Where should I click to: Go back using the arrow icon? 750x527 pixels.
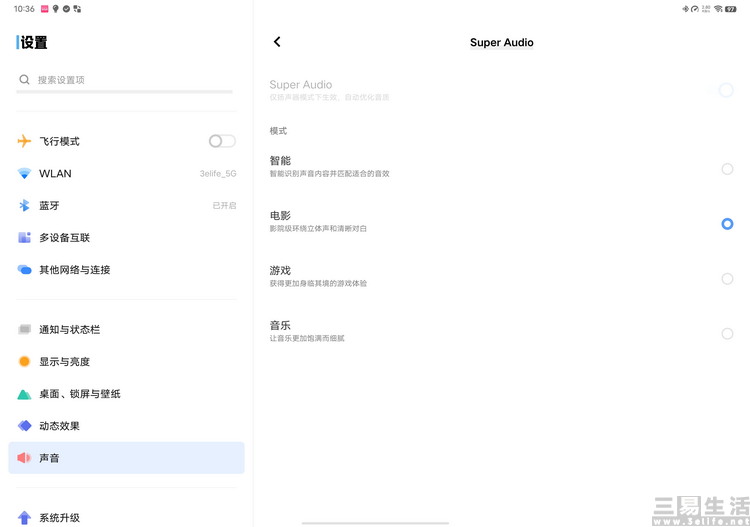click(277, 42)
